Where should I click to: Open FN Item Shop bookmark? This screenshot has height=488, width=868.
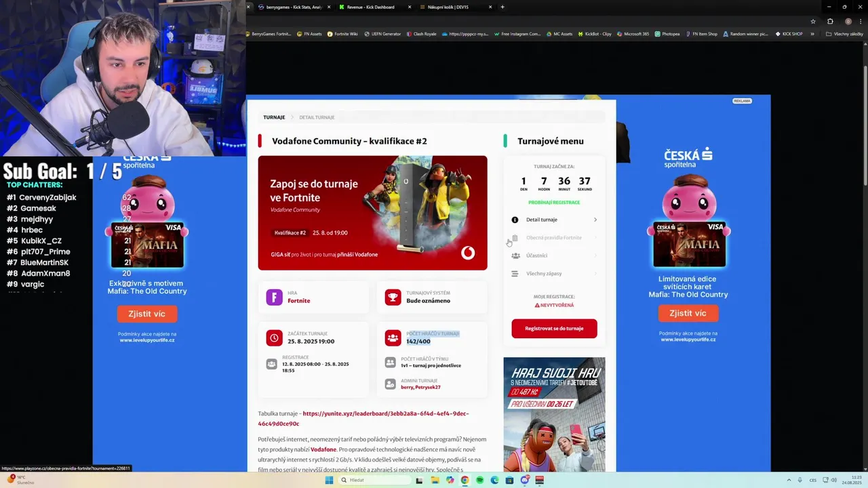point(702,34)
